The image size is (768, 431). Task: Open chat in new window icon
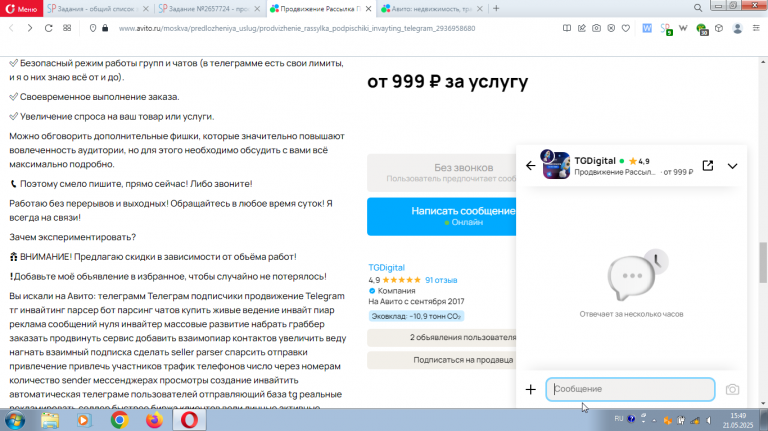pyautogui.click(x=708, y=166)
